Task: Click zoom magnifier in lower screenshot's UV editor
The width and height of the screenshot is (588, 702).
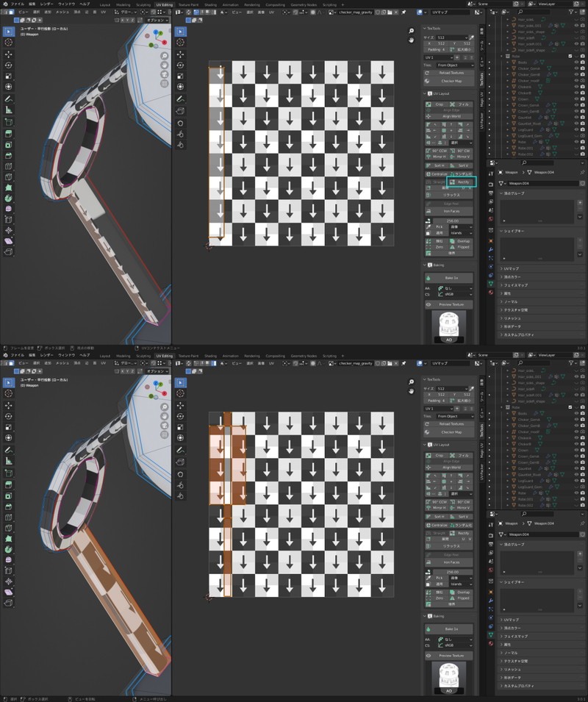Action: pos(412,382)
